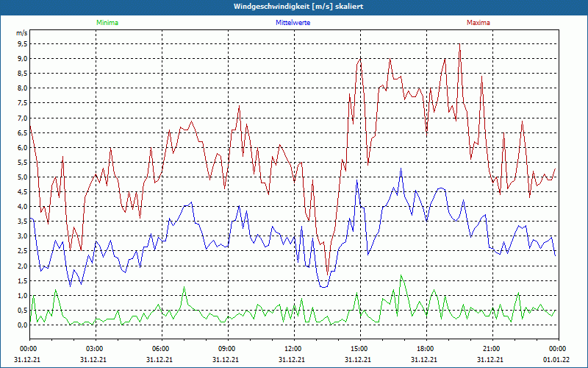The width and height of the screenshot is (588, 368).
Task: Click the '3,0' y-axis value
Action: tap(23, 236)
